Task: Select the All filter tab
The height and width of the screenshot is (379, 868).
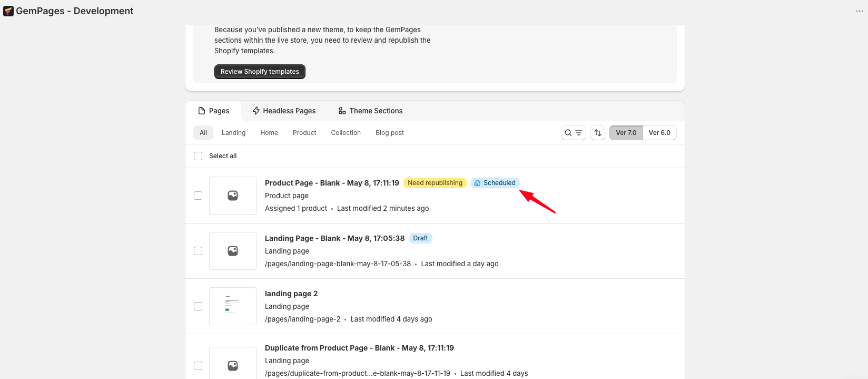Action: click(x=203, y=133)
